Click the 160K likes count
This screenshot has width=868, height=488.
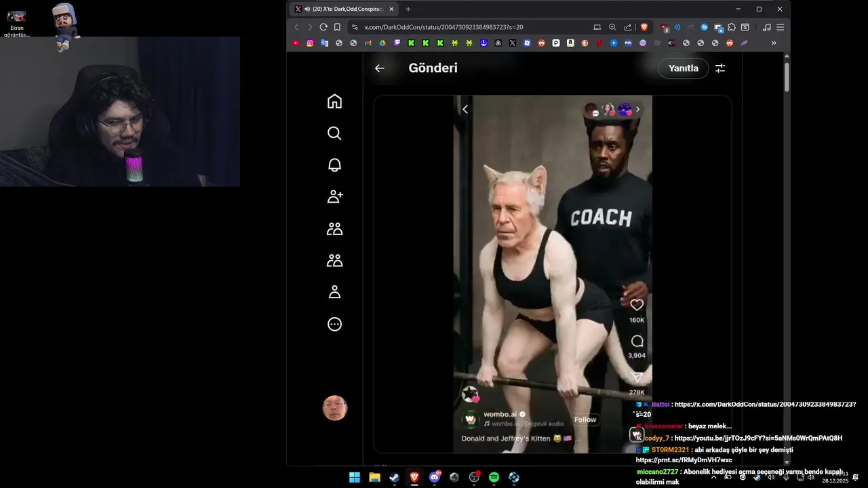637,320
